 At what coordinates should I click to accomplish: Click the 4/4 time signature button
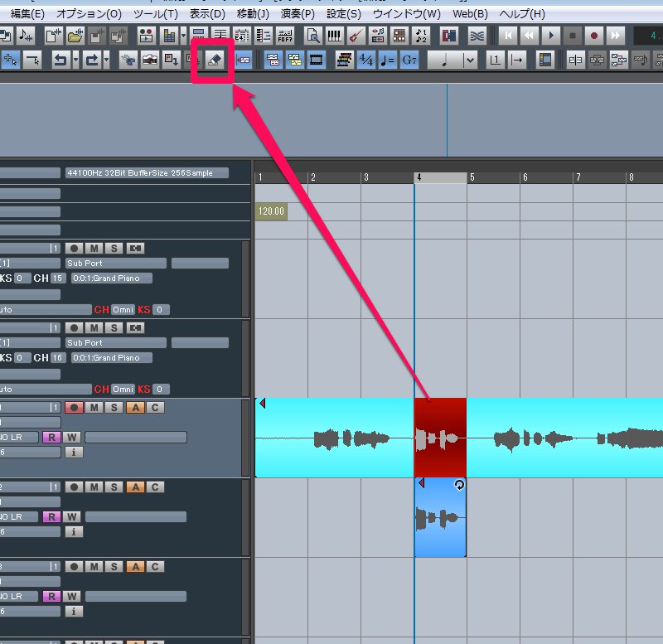(x=365, y=60)
